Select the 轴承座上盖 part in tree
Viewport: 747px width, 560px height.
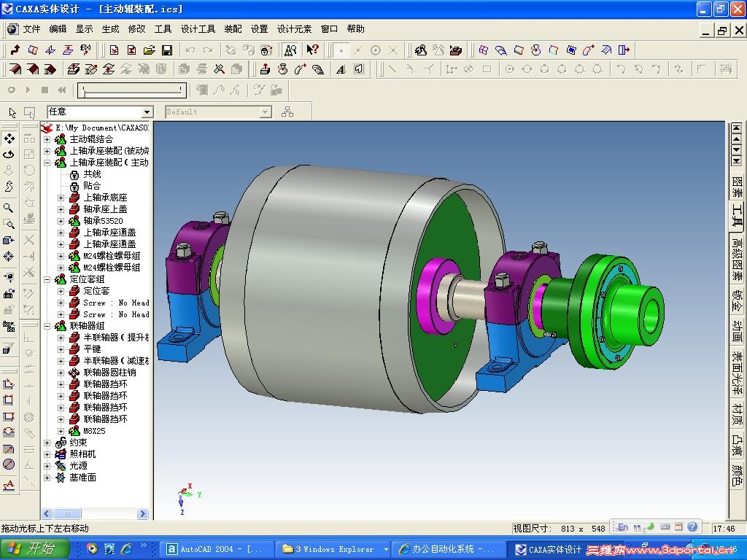tap(105, 209)
